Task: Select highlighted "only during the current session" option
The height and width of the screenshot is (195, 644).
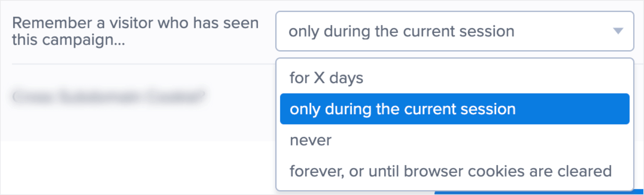Action: tap(455, 109)
